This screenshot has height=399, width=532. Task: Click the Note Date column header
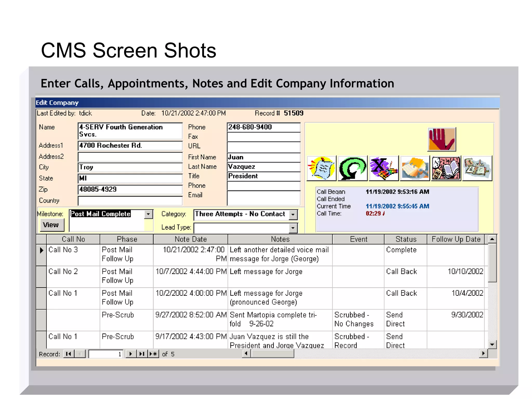(191, 239)
